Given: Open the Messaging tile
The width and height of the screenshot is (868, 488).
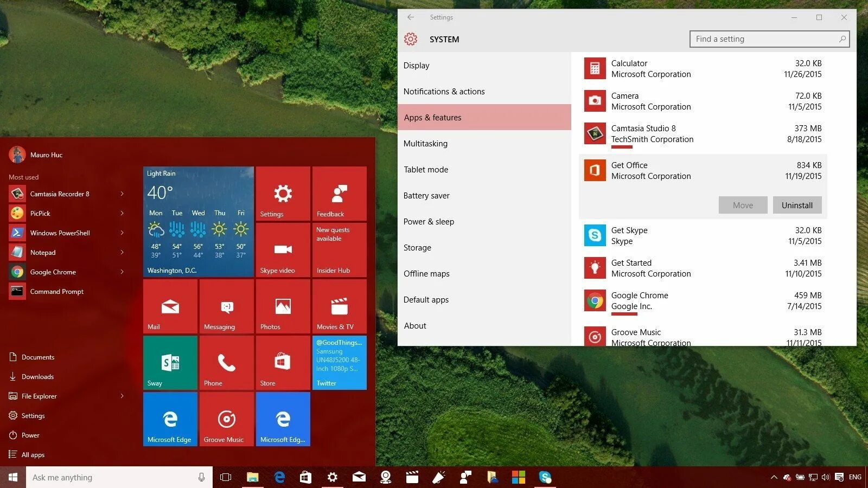Looking at the screenshot, I should pos(226,306).
